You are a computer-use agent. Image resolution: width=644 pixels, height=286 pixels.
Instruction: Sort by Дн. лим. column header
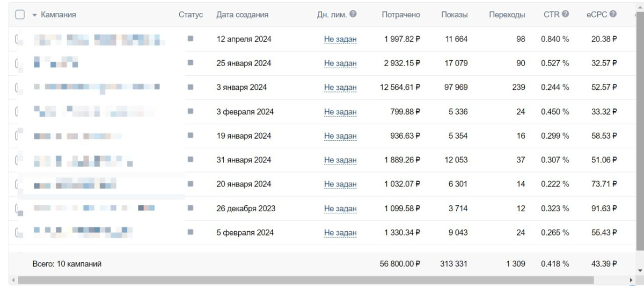(332, 15)
